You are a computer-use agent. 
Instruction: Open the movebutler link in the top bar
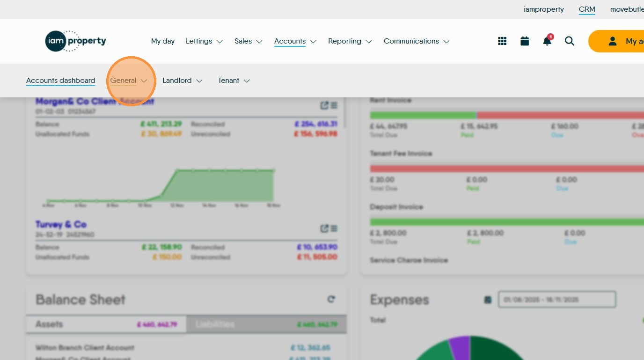(x=627, y=9)
